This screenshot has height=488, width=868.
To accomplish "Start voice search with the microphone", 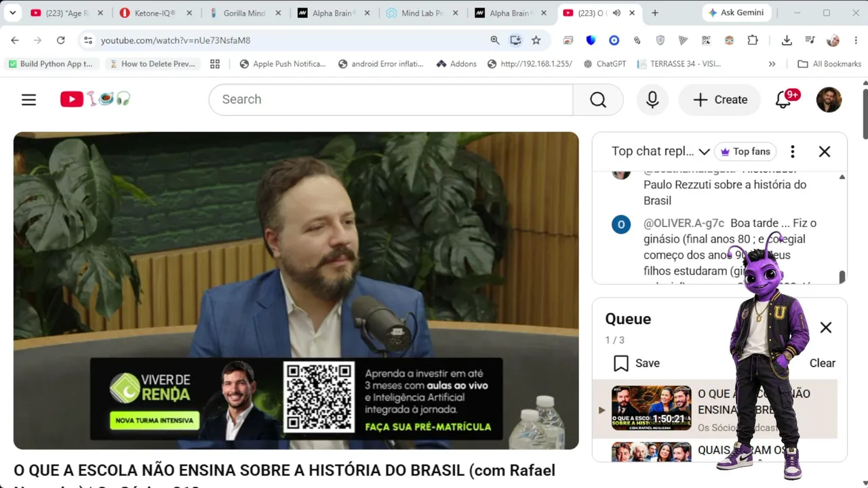I will point(652,100).
